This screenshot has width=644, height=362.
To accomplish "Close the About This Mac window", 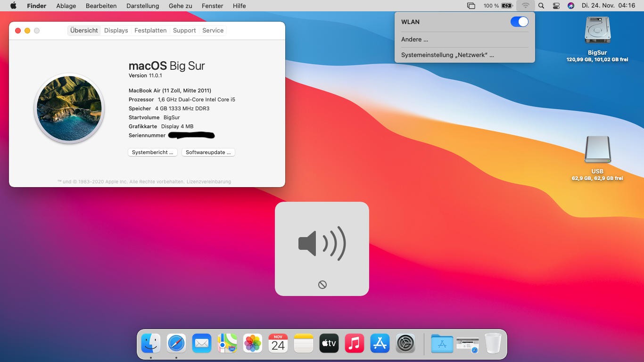I will [x=18, y=31].
